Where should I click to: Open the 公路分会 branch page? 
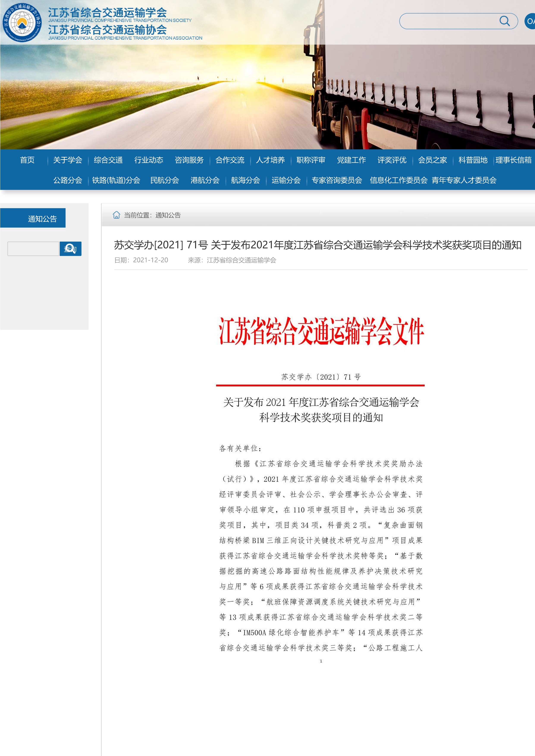click(67, 180)
